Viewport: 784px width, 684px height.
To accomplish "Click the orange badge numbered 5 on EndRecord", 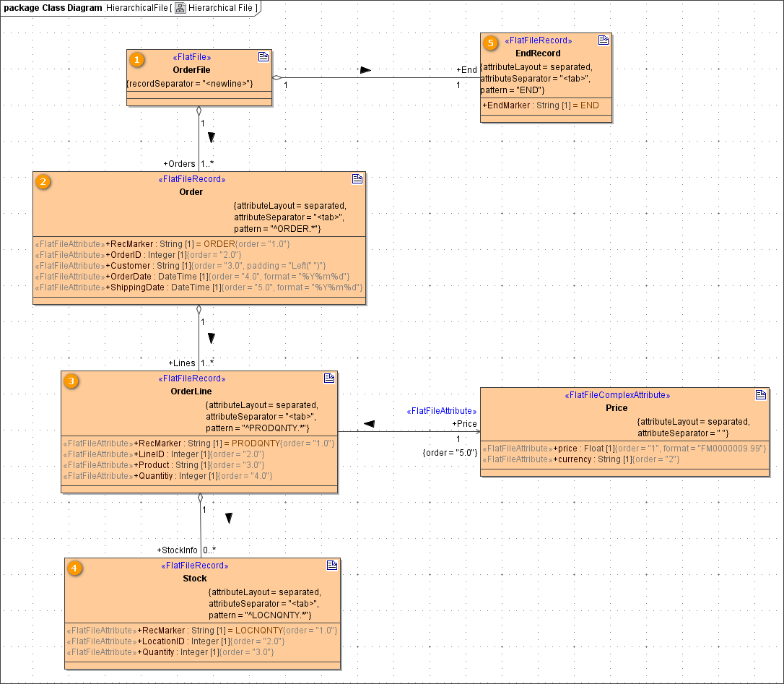I will (x=491, y=43).
